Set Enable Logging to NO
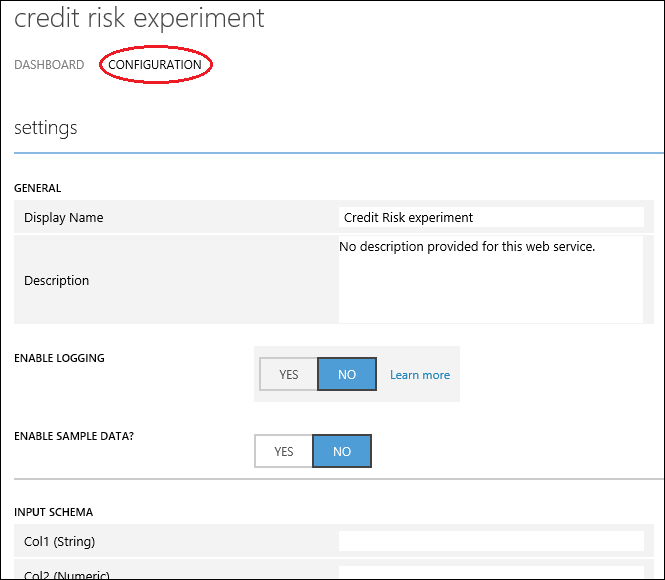The image size is (665, 580). (347, 374)
